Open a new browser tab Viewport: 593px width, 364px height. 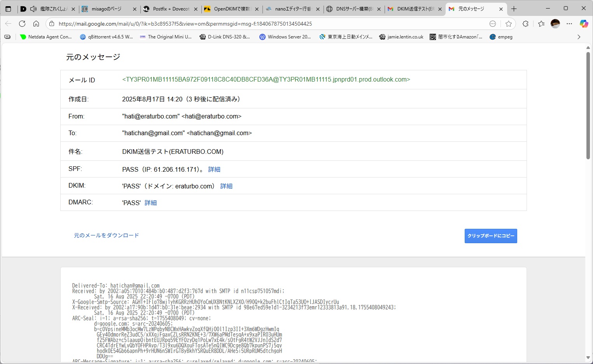514,9
